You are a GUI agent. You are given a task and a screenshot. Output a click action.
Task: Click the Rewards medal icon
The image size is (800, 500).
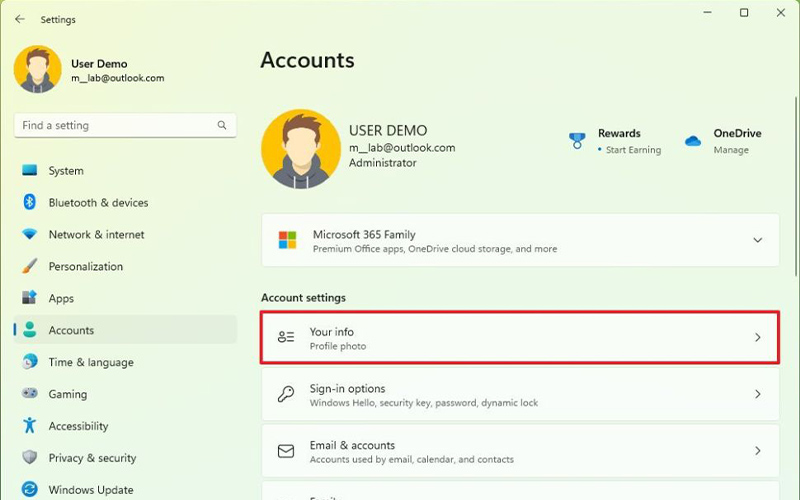[x=577, y=141]
